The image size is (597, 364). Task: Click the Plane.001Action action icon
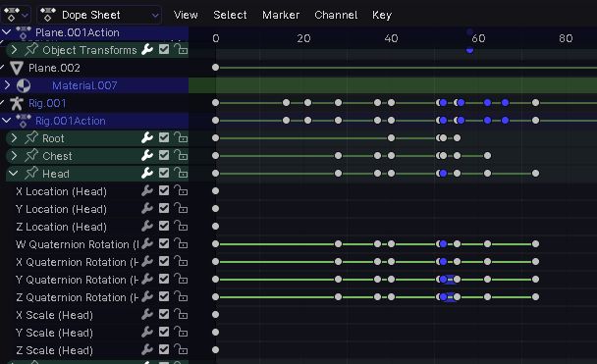[x=24, y=32]
